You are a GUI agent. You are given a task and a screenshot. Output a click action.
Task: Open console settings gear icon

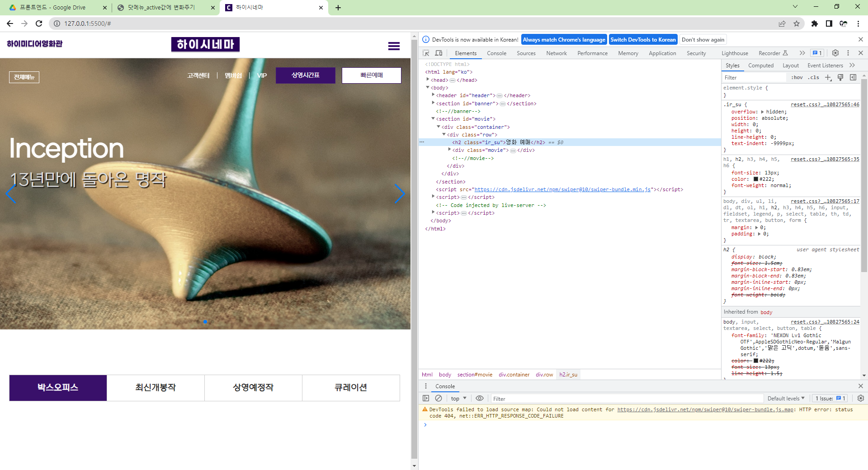(861, 398)
